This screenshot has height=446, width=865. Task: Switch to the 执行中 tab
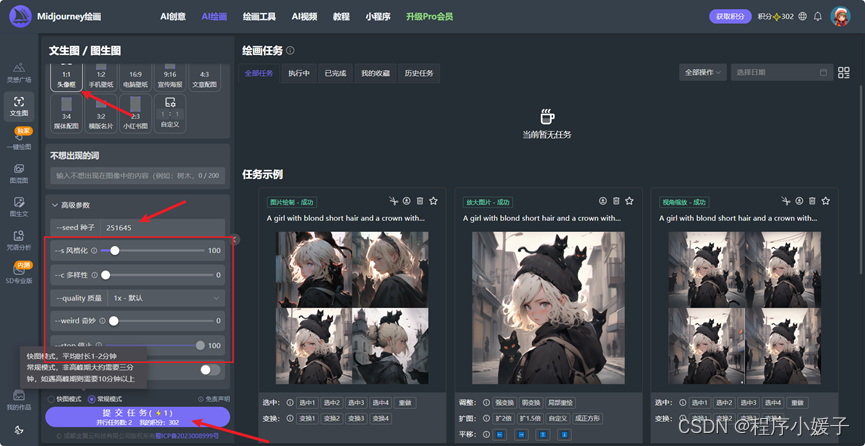[x=298, y=73]
